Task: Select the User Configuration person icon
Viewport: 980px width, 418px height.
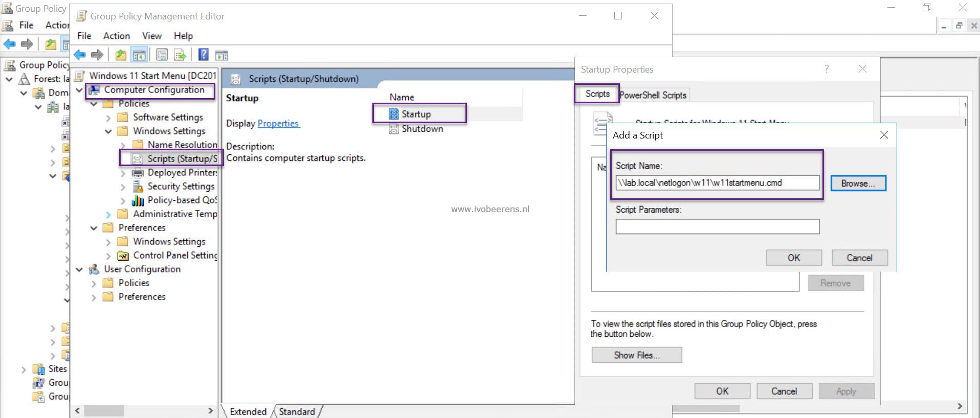Action: coord(94,269)
